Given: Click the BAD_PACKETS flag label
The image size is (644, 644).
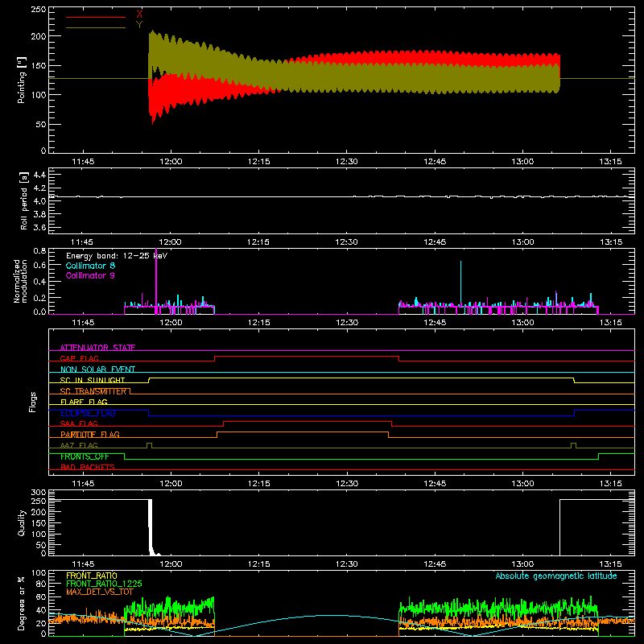Looking at the screenshot, I should pyautogui.click(x=88, y=467).
